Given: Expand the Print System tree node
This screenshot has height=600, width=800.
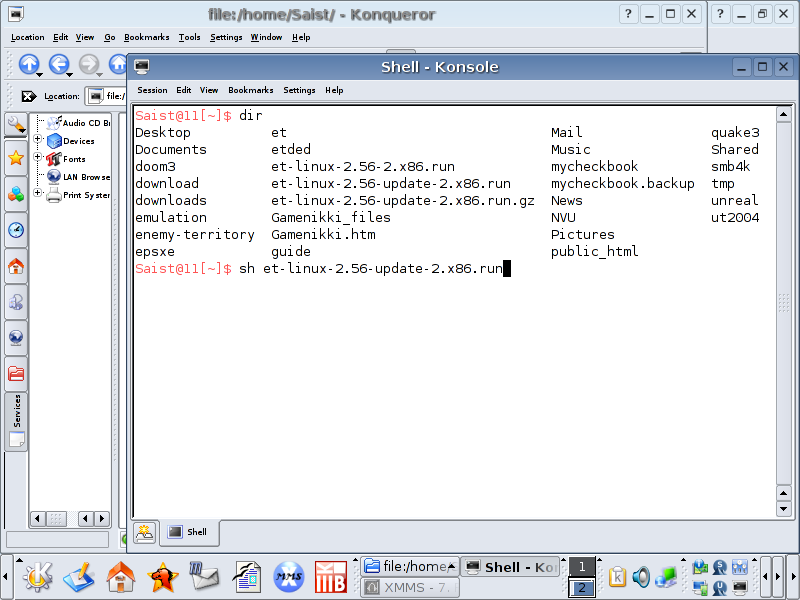Looking at the screenshot, I should point(39,194).
